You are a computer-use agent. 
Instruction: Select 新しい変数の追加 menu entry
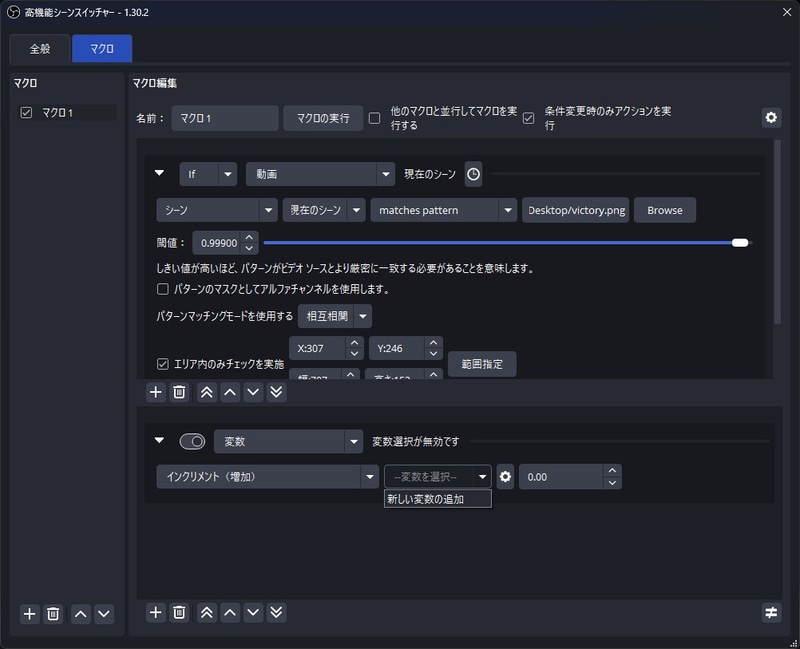tap(438, 499)
